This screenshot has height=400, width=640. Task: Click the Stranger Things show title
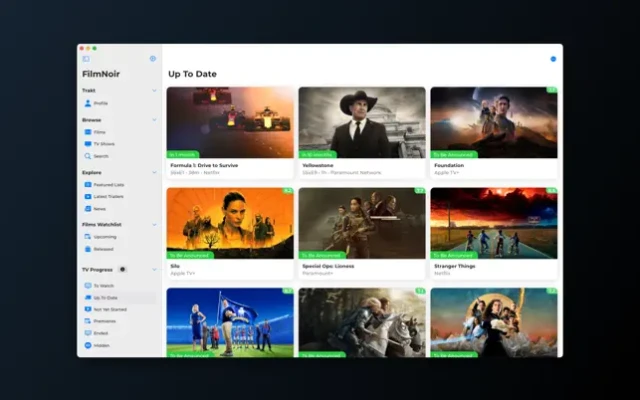(455, 266)
